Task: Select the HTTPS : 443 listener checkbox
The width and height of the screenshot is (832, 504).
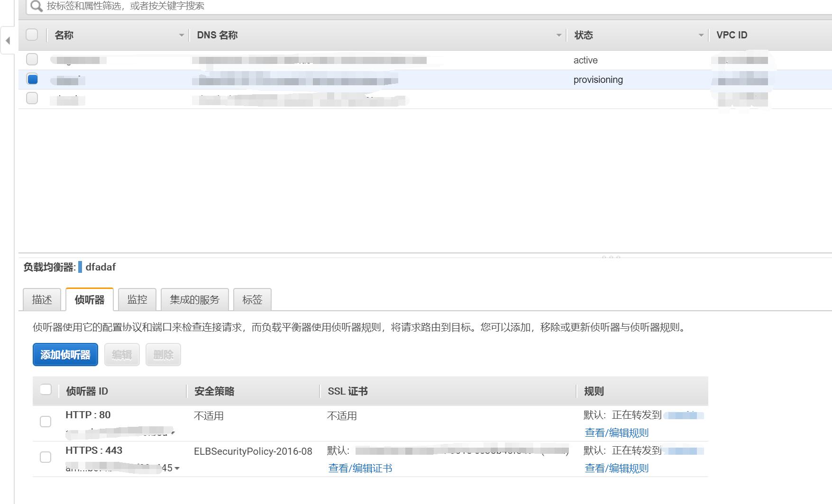Action: tap(46, 457)
